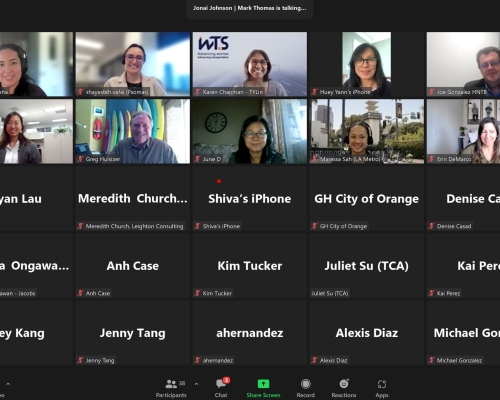Expand the arrow next to Participants
This screenshot has width=500, height=400.
click(x=196, y=384)
